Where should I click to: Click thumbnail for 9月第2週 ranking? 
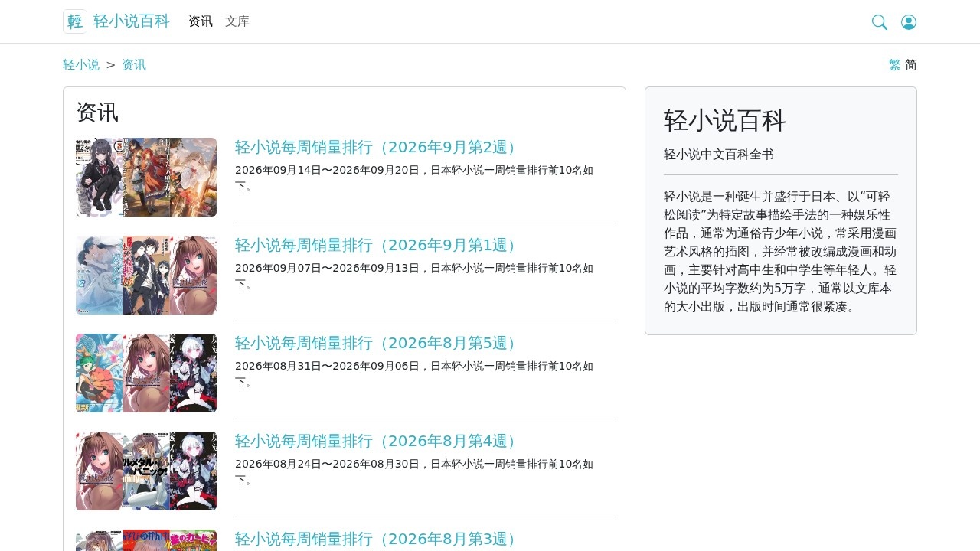146,178
